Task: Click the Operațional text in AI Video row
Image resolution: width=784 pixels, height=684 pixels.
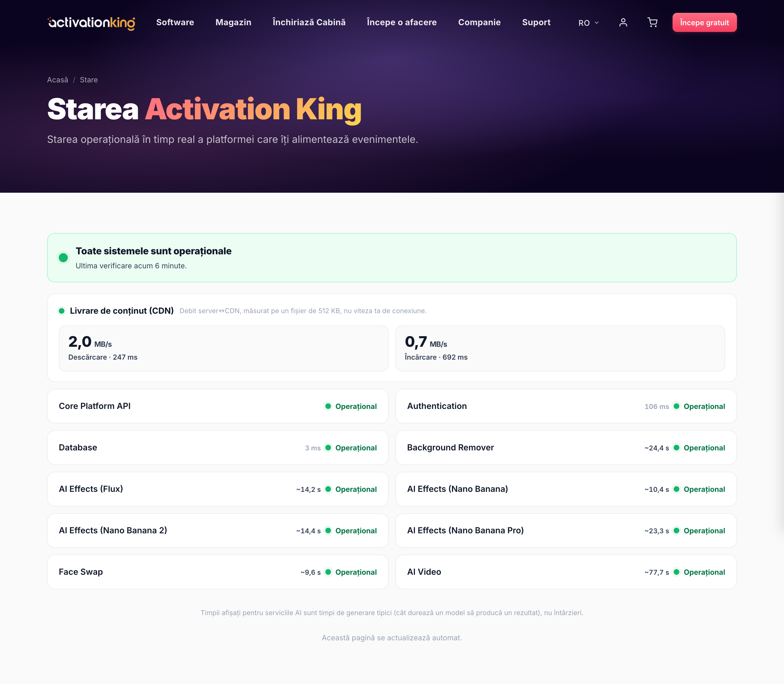Action: click(704, 572)
